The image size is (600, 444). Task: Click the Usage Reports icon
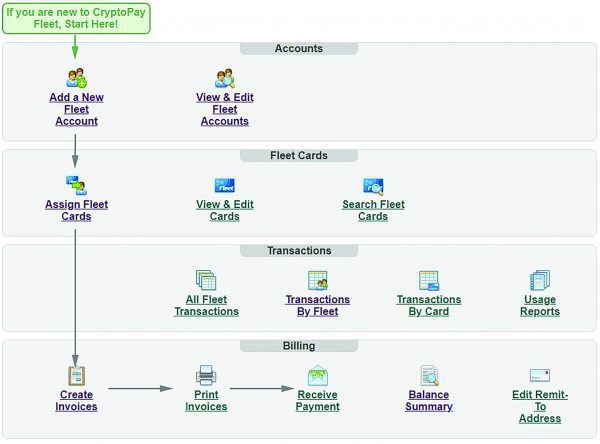[540, 280]
